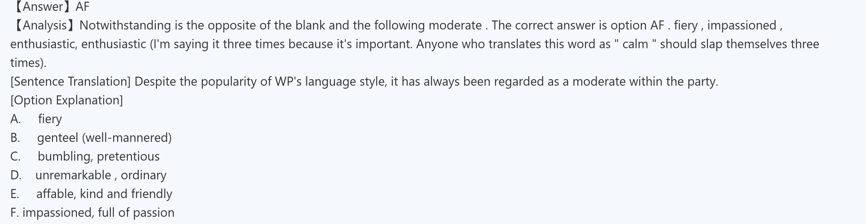Click the word "times)." on the third line
The height and width of the screenshot is (224, 868).
coord(28,63)
